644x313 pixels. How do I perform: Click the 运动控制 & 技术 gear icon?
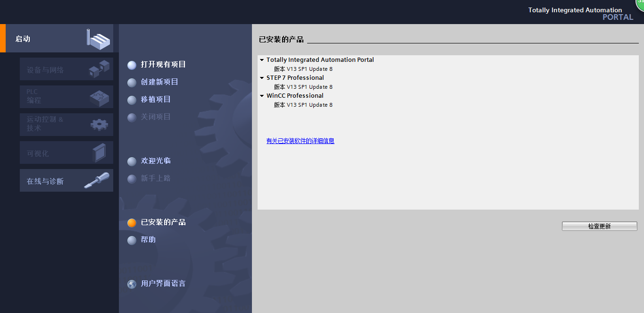click(99, 125)
